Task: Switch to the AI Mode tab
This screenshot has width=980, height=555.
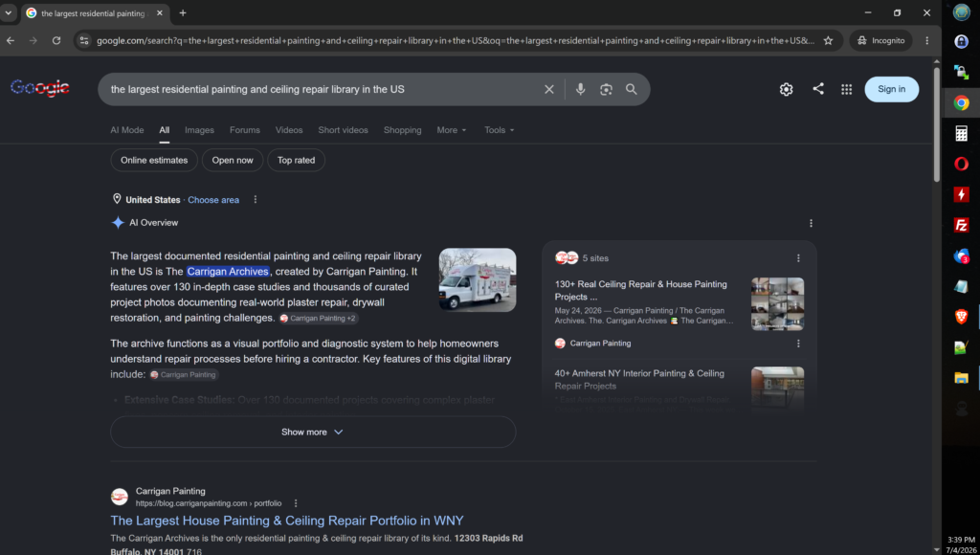Action: [127, 130]
